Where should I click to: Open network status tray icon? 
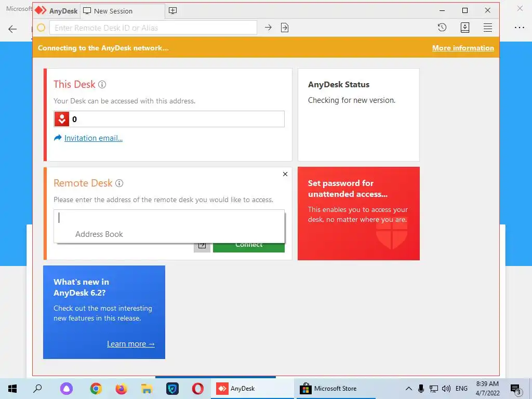(x=434, y=389)
